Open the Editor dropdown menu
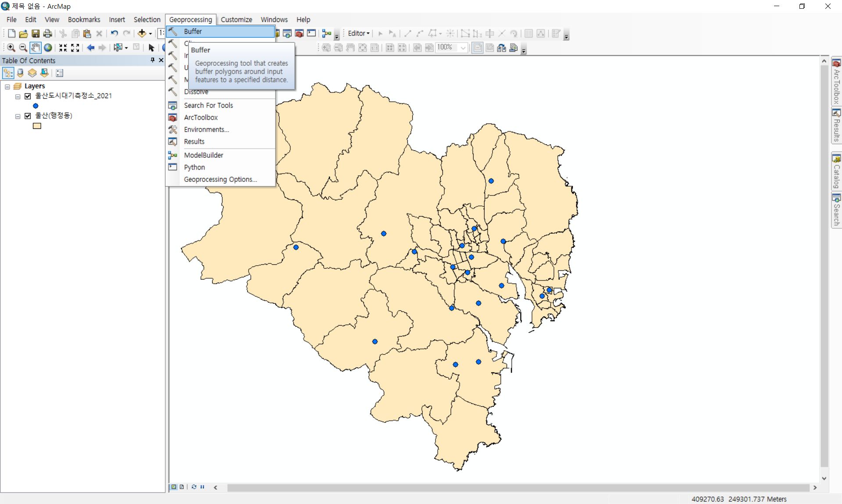The width and height of the screenshot is (842, 504). (x=358, y=33)
